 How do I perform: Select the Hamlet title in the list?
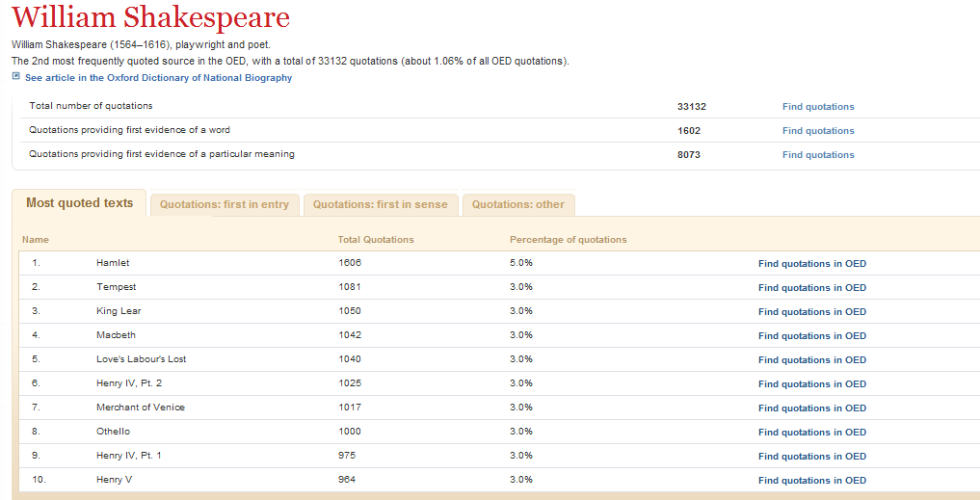113,262
